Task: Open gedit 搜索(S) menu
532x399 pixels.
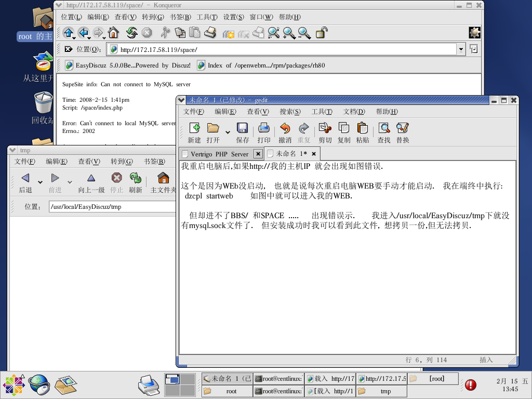Action: click(290, 112)
